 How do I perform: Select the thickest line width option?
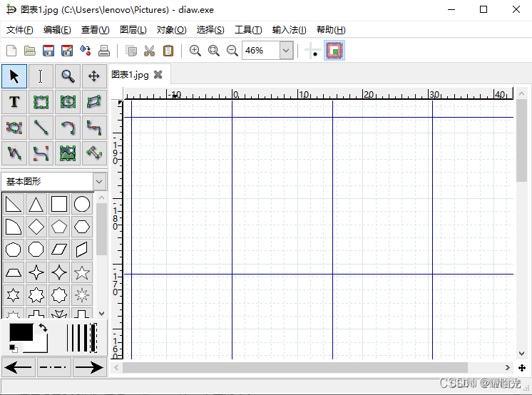[x=93, y=338]
